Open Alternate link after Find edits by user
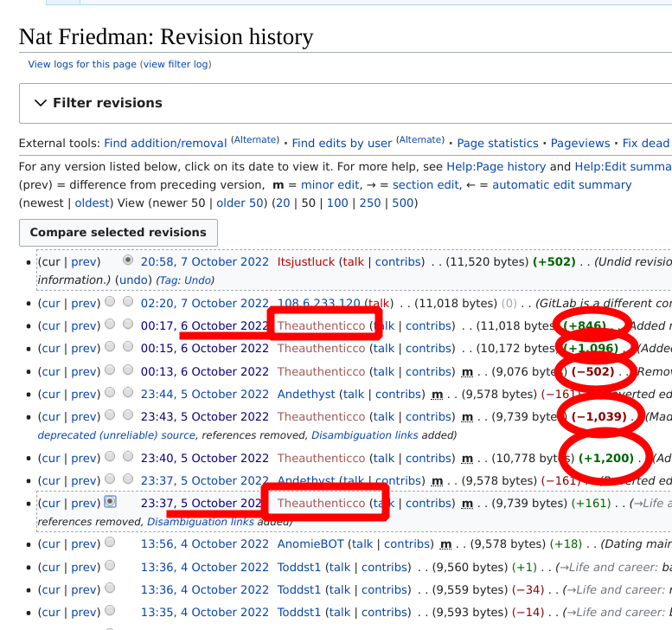This screenshot has height=630, width=672. [x=420, y=140]
